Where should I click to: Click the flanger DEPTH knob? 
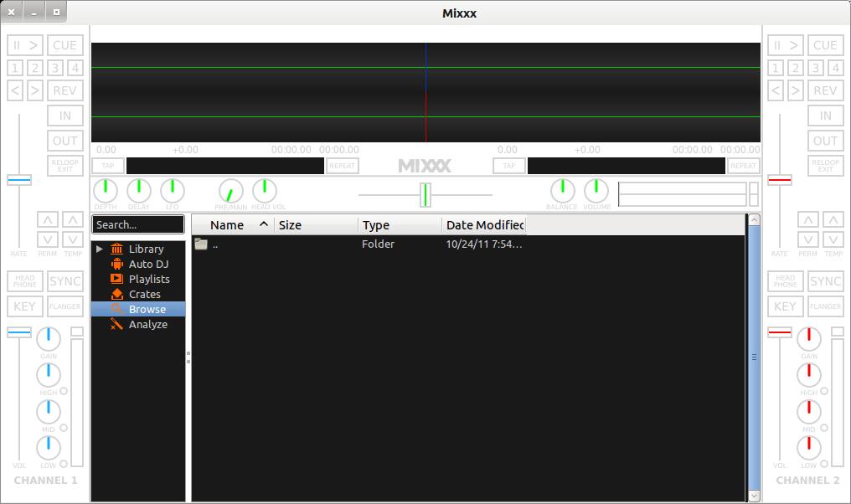(x=106, y=190)
